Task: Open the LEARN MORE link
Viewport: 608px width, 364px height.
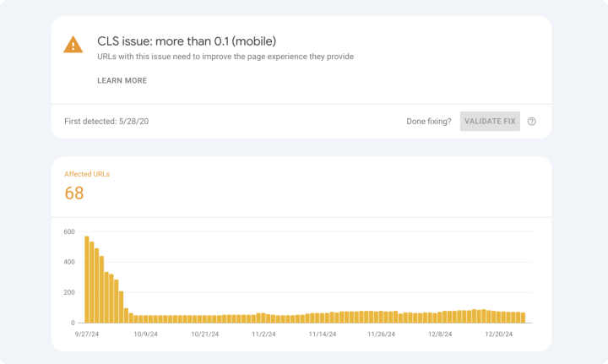Action: [x=122, y=80]
